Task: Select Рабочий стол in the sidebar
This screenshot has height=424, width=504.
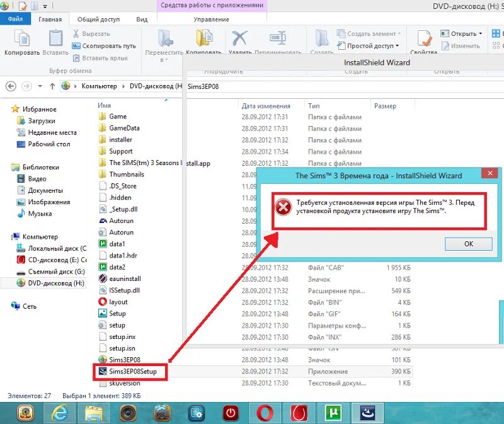Action: point(43,144)
